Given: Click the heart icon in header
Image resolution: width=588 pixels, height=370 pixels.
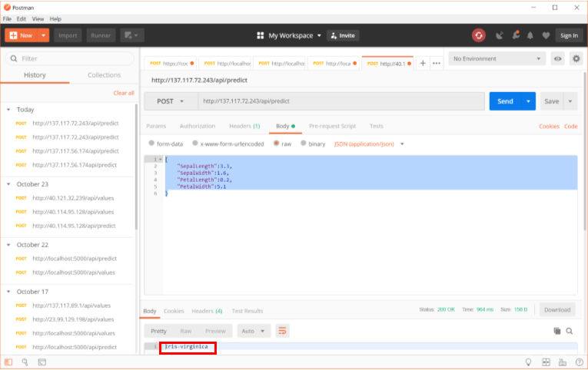Looking at the screenshot, I should coord(546,35).
